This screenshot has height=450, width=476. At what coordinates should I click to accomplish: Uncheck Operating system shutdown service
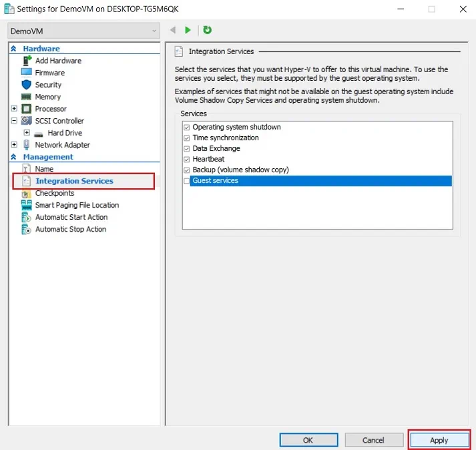tap(187, 127)
